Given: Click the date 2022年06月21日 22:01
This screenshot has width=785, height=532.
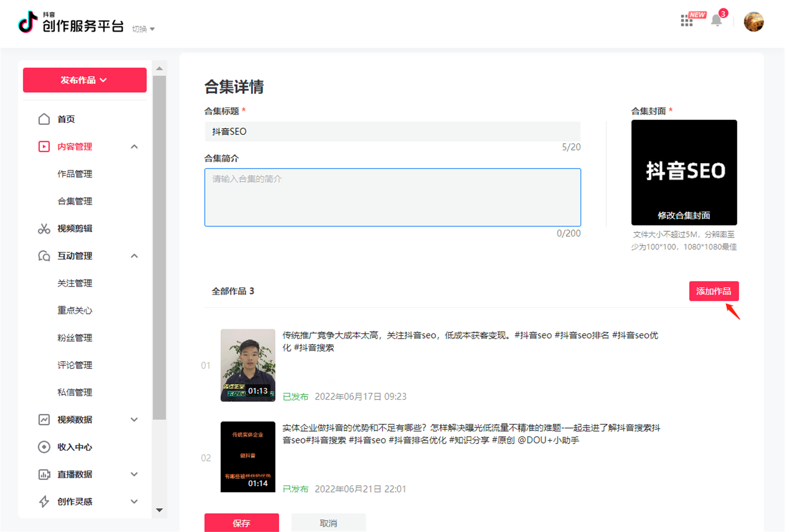Looking at the screenshot, I should [x=360, y=489].
